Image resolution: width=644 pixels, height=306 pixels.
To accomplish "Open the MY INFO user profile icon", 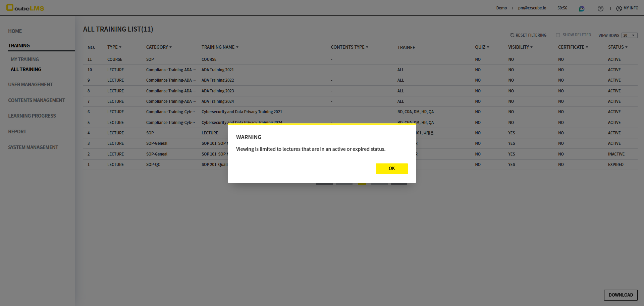I will [x=619, y=8].
